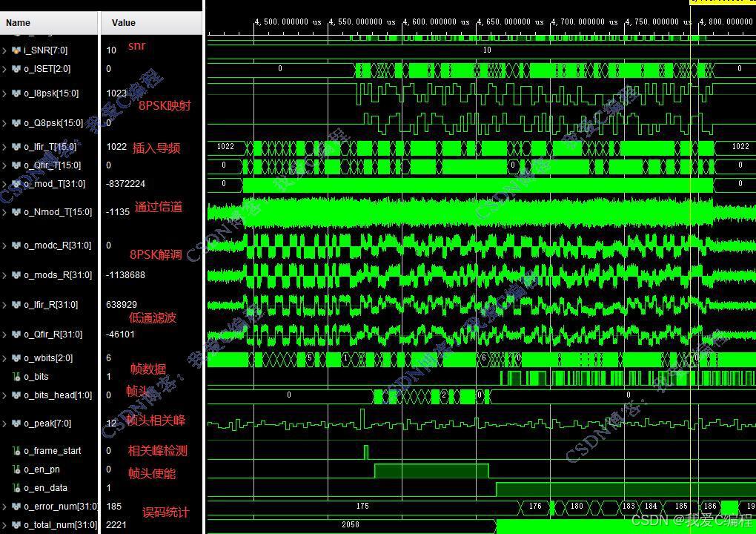Viewport: 756px width, 534px height.
Task: Select the o_frame_start signal name
Action: 53,450
